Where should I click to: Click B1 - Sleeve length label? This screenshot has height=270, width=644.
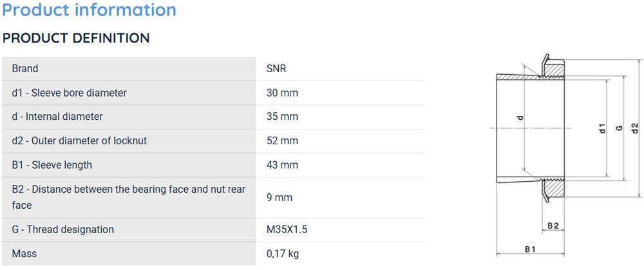pyautogui.click(x=52, y=165)
